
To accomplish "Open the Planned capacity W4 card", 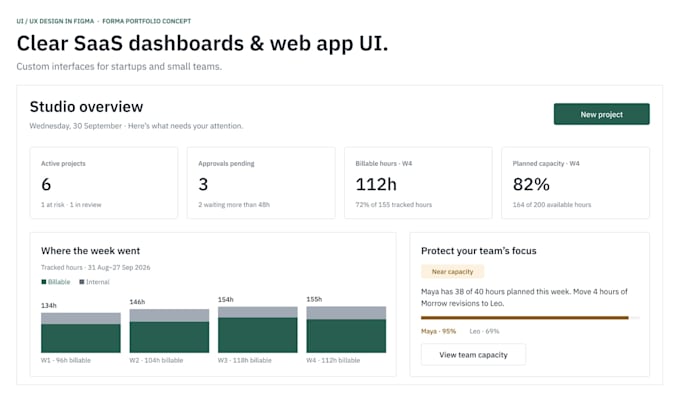I will (575, 183).
